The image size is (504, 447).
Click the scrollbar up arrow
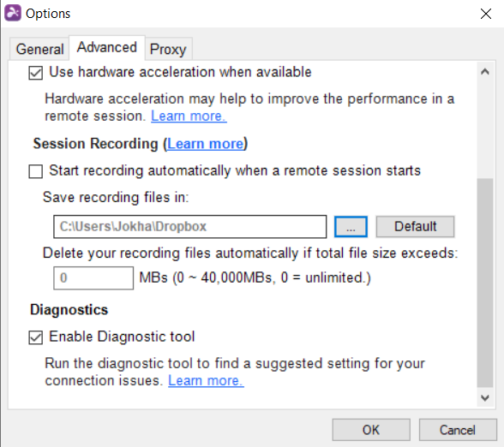[x=485, y=72]
